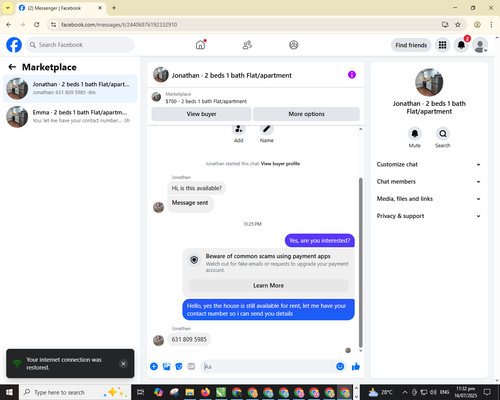This screenshot has height=400, width=500.
Task: Search in conversation with magnifier icon
Action: point(443,134)
